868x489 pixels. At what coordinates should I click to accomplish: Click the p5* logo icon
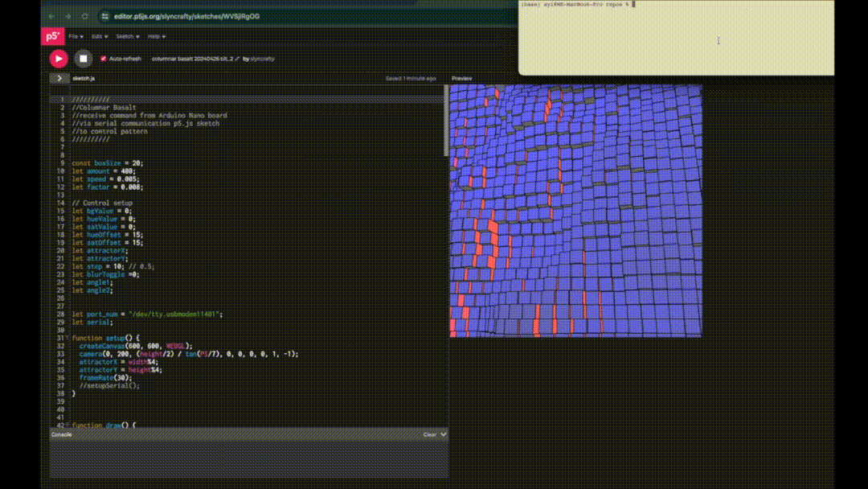pos(52,36)
